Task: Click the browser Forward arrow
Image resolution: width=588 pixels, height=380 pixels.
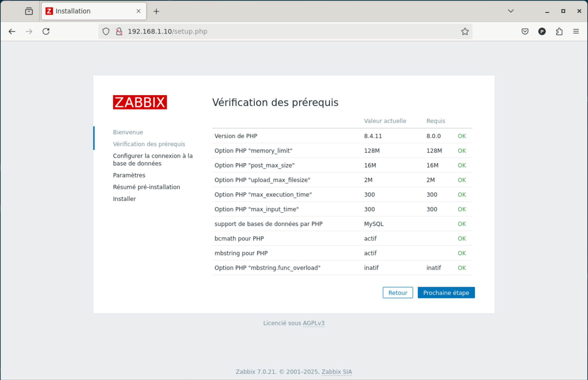Action: tap(29, 32)
